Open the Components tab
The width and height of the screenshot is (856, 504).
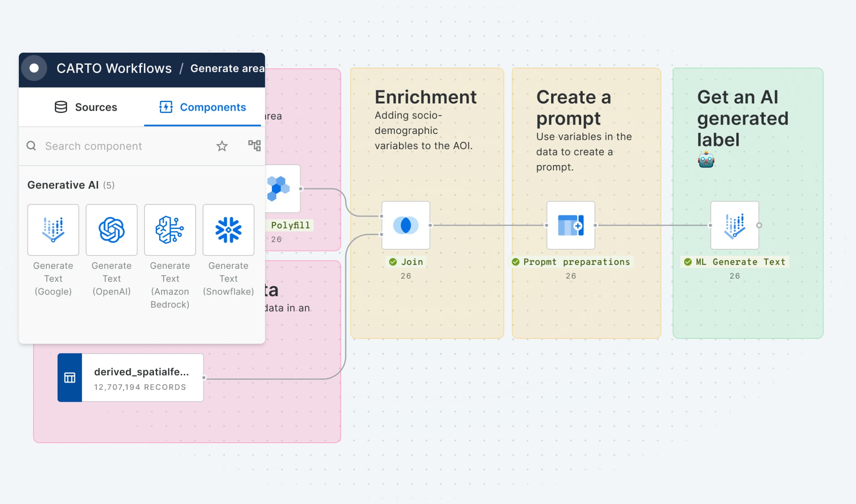click(203, 107)
